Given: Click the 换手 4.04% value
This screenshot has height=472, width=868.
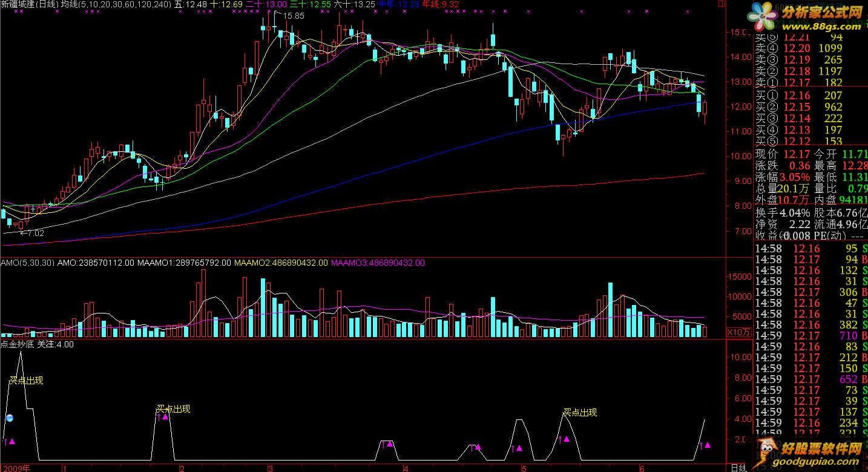Looking at the screenshot, I should tap(795, 213).
